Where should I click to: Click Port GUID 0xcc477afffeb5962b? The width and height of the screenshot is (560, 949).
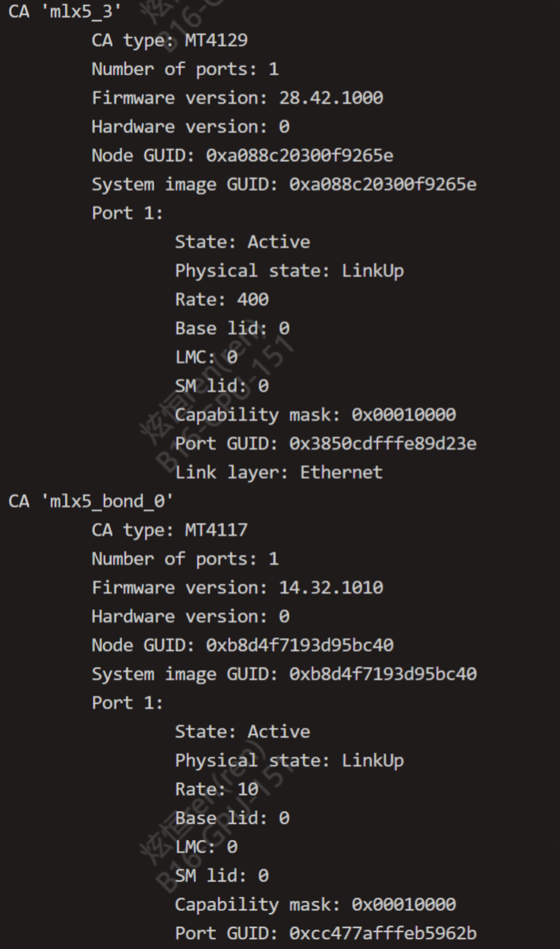click(x=326, y=933)
